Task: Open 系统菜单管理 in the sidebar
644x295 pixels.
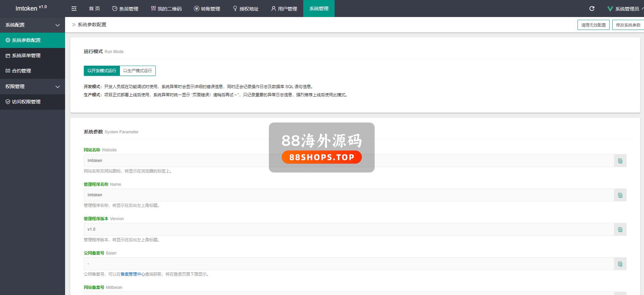Action: pyautogui.click(x=26, y=55)
